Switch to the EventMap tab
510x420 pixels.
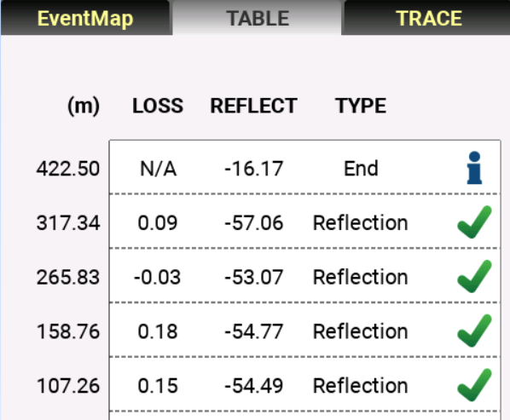coord(85,18)
